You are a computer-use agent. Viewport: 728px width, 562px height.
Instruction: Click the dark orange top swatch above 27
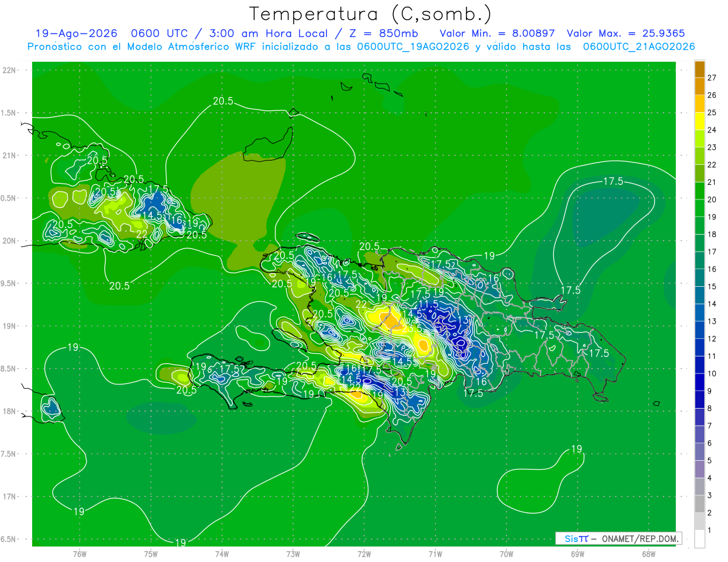699,69
